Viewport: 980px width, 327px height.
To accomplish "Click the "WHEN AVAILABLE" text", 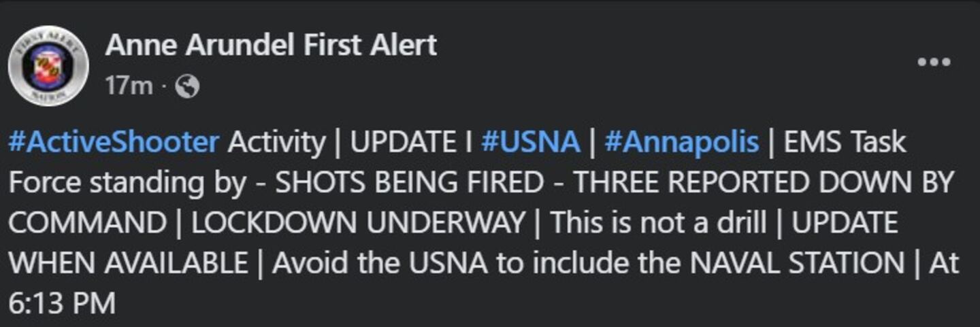I will coord(129,263).
